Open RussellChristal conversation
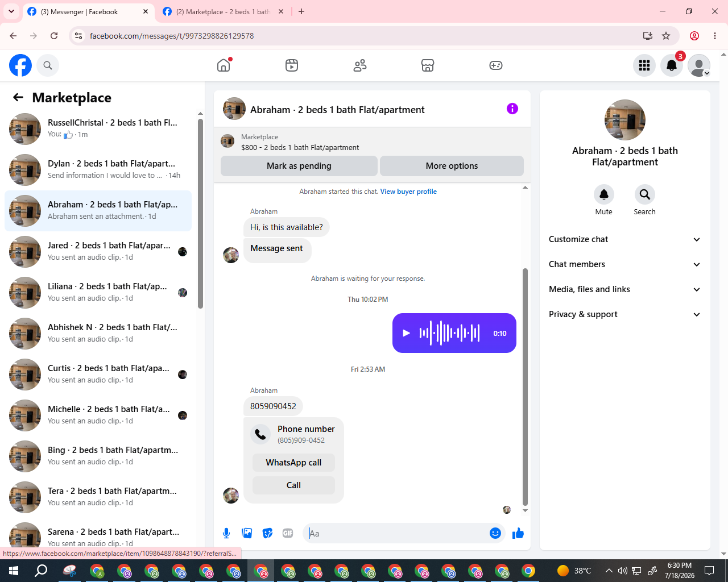The height and width of the screenshot is (582, 728). tap(98, 129)
